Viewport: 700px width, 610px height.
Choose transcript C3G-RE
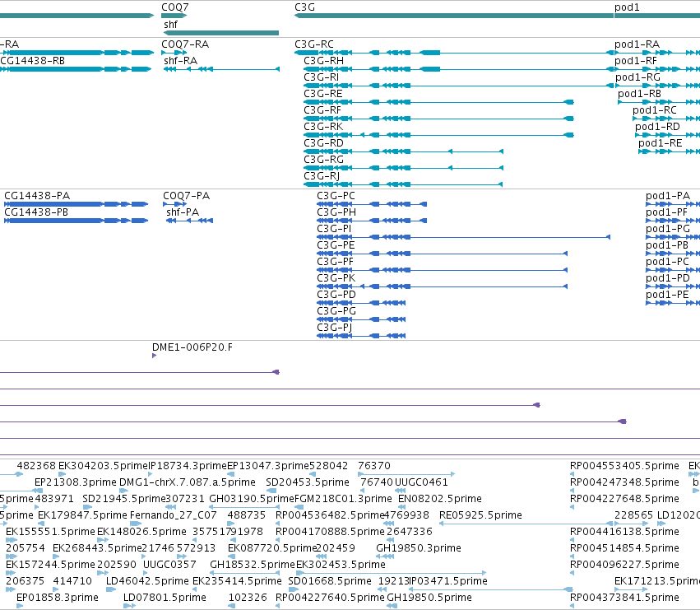[x=323, y=94]
